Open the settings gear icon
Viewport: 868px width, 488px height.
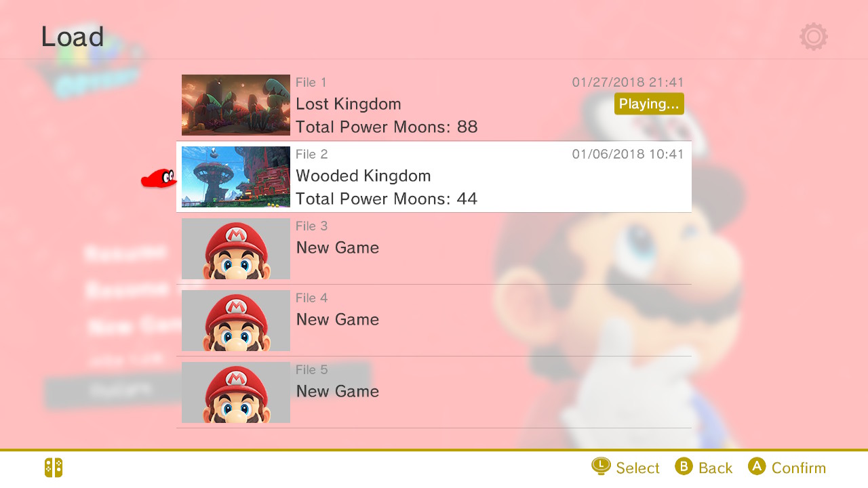pos(813,37)
